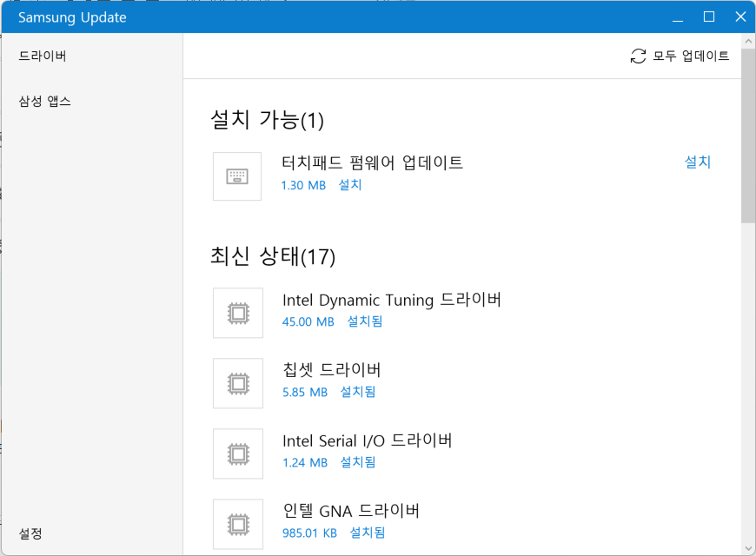Click the scrollbar down arrow

pos(748,548)
